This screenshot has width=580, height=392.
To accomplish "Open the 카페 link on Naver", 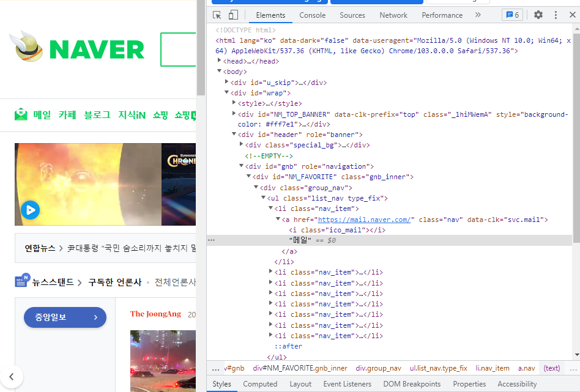I will point(67,115).
